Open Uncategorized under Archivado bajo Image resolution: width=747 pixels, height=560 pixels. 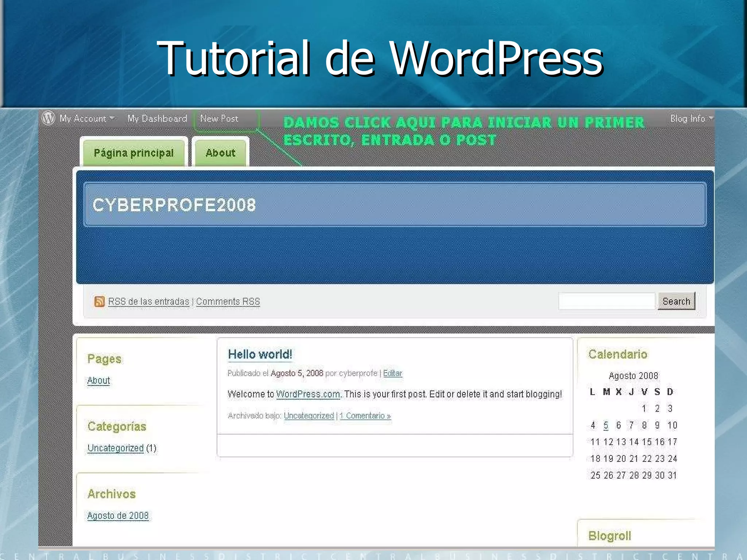click(309, 416)
